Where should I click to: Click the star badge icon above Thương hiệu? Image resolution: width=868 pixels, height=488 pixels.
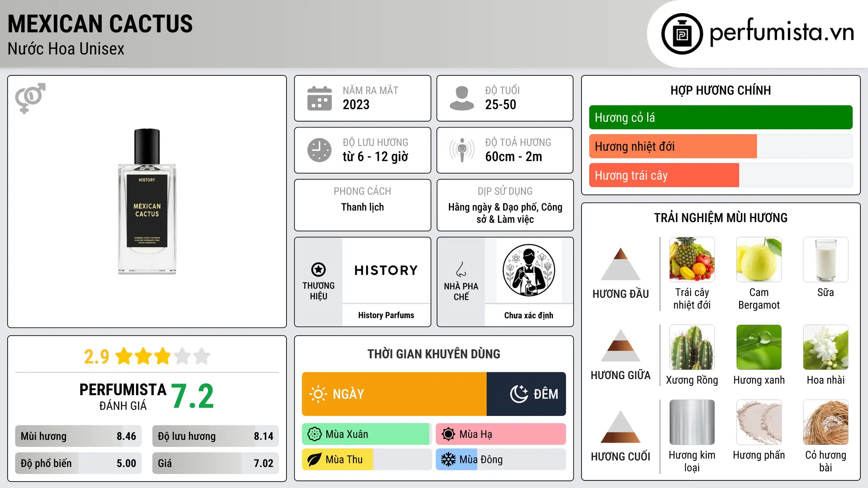point(318,269)
